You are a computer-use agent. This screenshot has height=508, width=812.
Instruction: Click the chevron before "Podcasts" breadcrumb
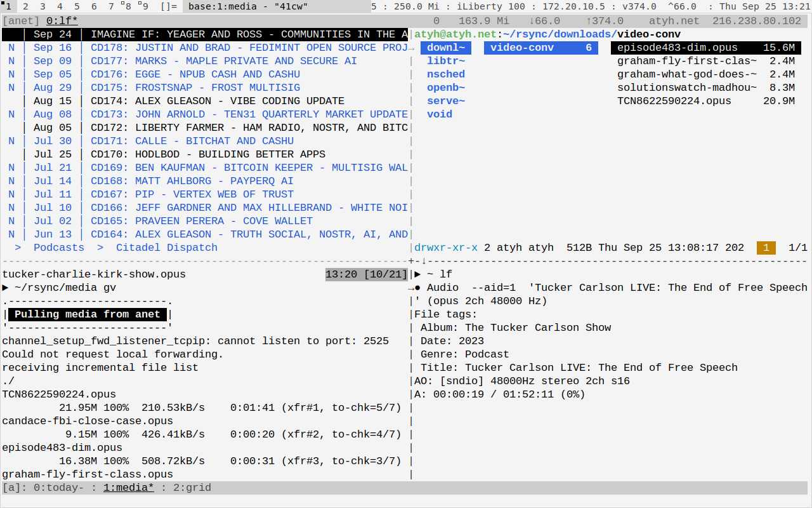pyautogui.click(x=18, y=248)
